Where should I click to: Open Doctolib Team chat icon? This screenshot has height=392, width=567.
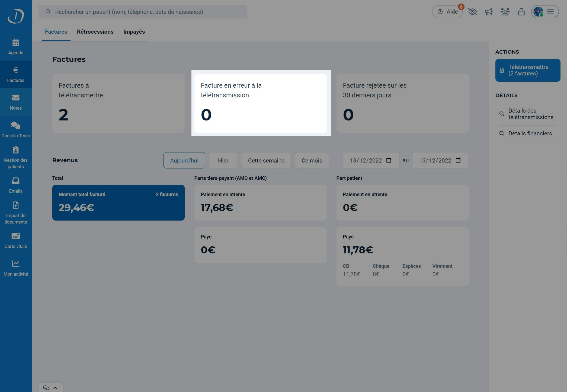coord(16,125)
